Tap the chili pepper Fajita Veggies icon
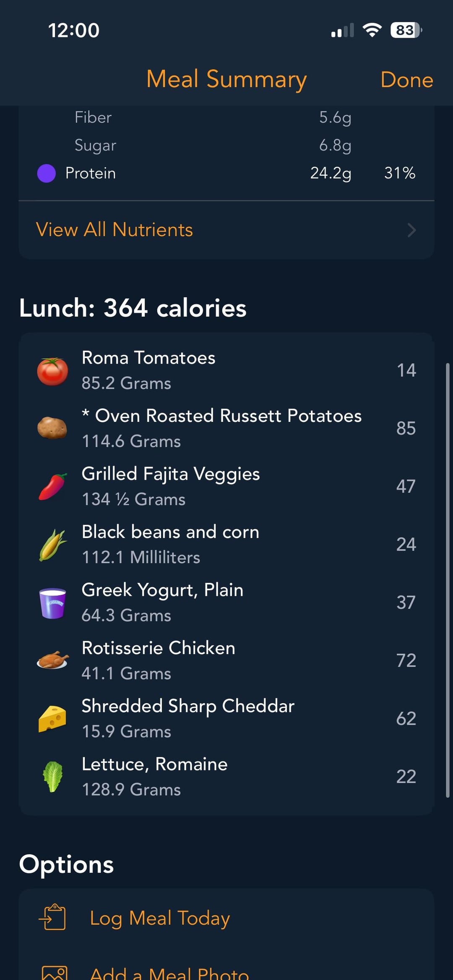Screen dimensions: 453x980 pyautogui.click(x=52, y=486)
